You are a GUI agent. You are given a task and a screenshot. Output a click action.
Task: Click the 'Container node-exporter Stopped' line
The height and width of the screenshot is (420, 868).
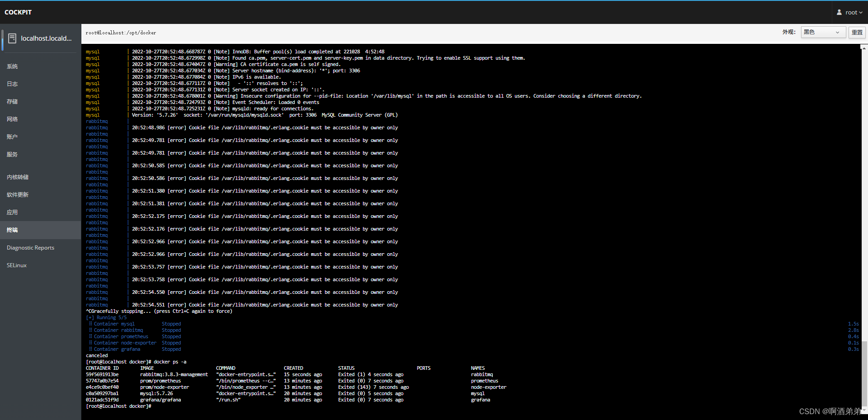click(x=135, y=343)
